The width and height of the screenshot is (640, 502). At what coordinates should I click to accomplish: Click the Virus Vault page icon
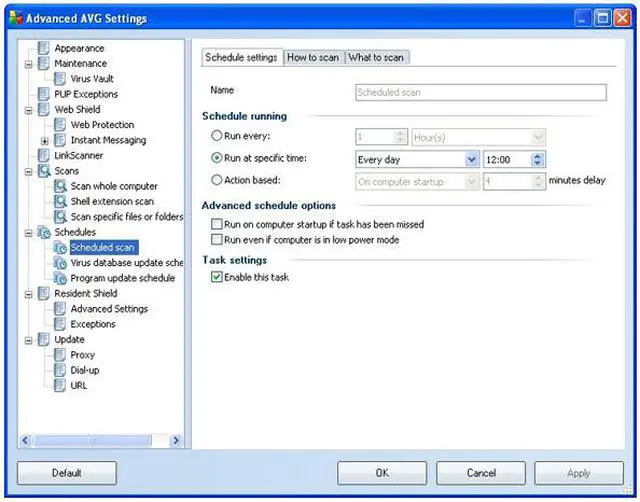tap(60, 79)
